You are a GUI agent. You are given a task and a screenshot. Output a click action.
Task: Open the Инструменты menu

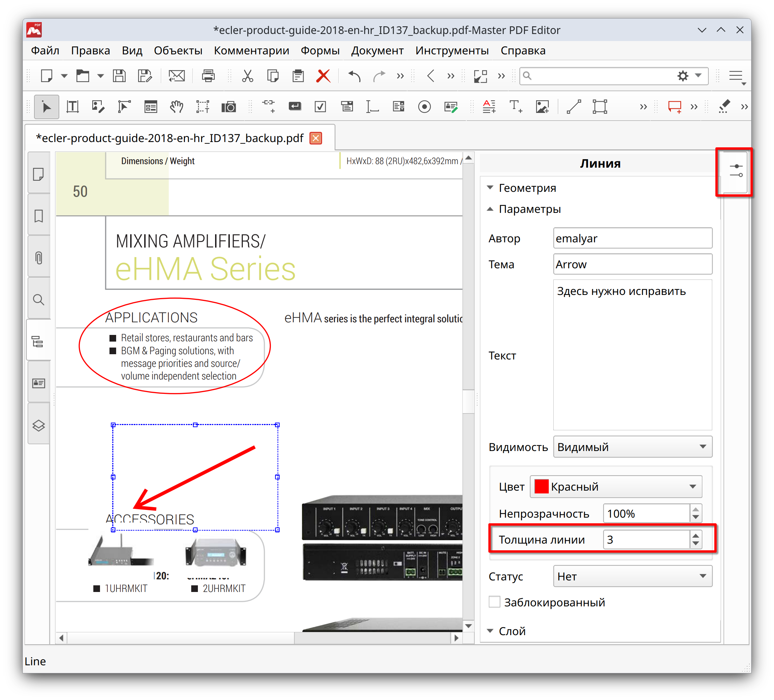pyautogui.click(x=452, y=51)
